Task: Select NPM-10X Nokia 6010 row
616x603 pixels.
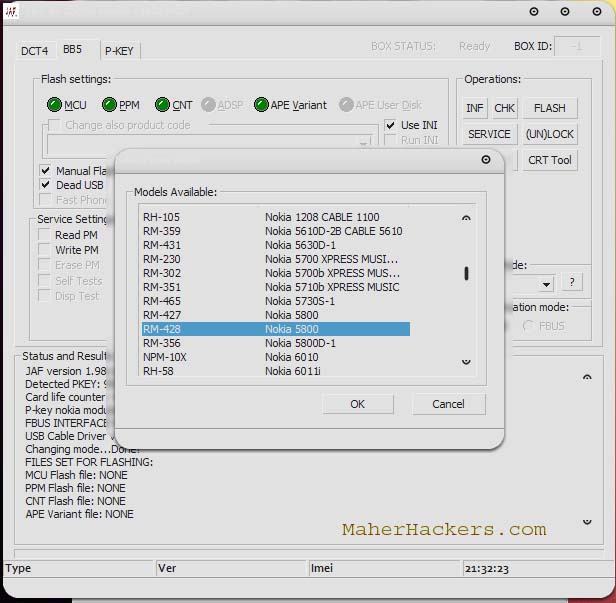Action: point(276,357)
